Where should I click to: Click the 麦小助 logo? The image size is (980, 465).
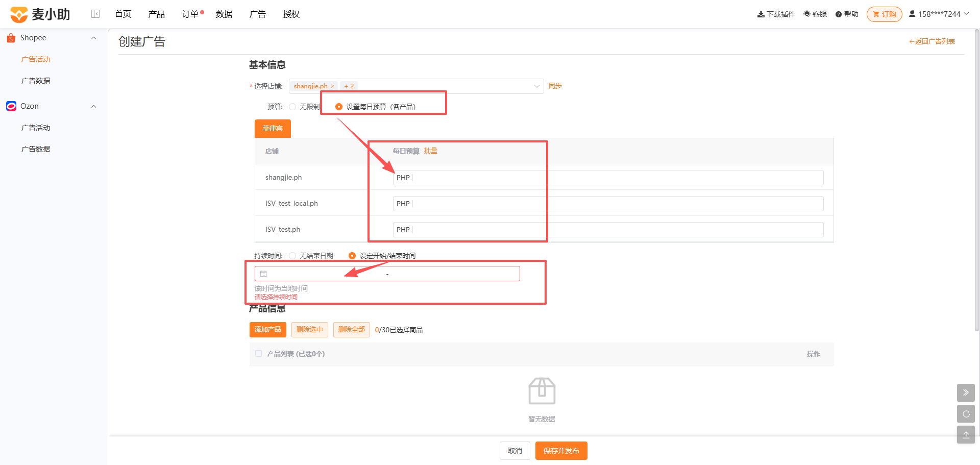click(40, 14)
